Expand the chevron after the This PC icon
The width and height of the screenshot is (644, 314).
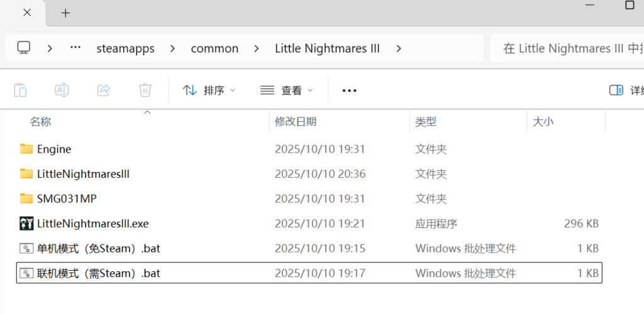50,48
